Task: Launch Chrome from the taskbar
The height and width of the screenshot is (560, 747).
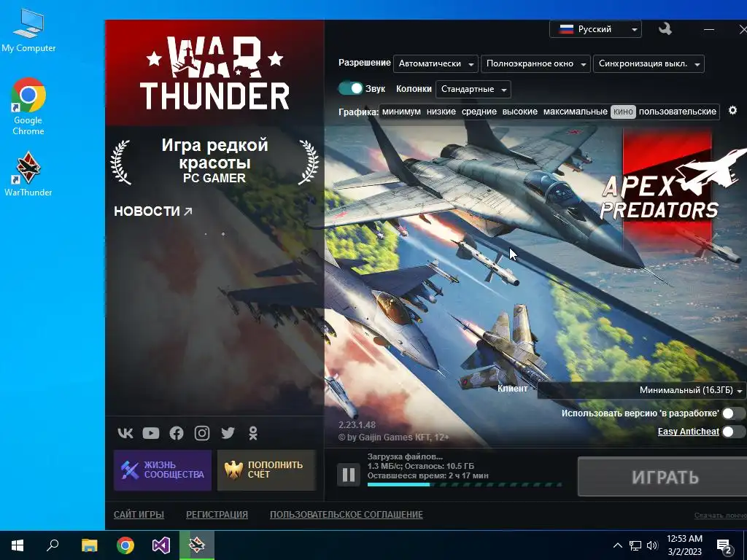Action: coord(125,545)
